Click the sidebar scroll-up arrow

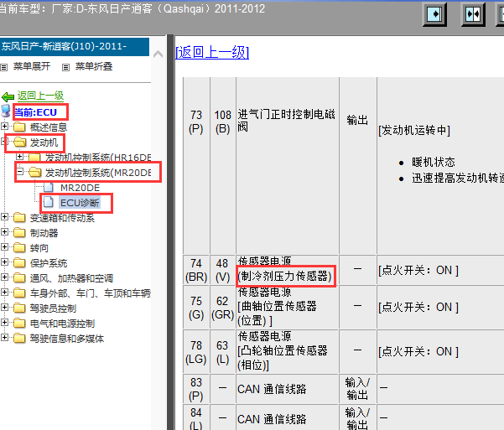pos(158,54)
